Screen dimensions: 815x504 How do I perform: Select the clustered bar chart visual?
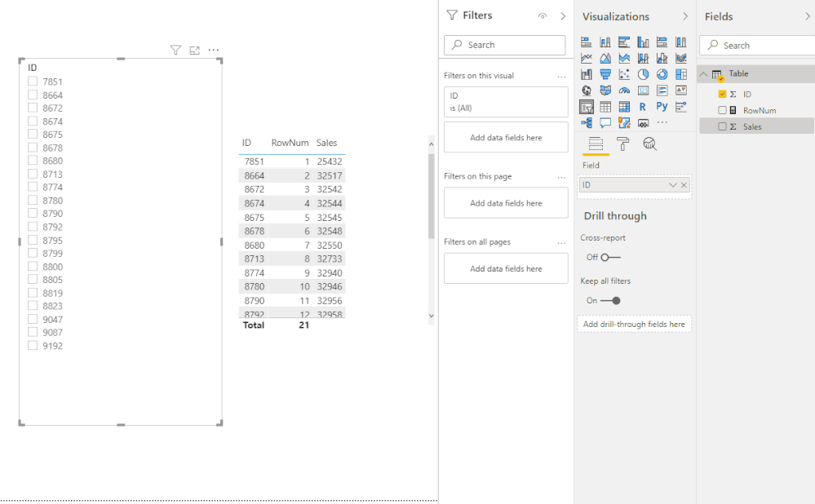pyautogui.click(x=624, y=42)
